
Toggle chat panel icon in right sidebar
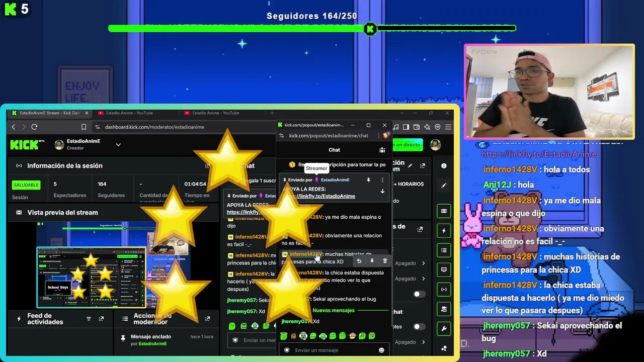pos(444,270)
